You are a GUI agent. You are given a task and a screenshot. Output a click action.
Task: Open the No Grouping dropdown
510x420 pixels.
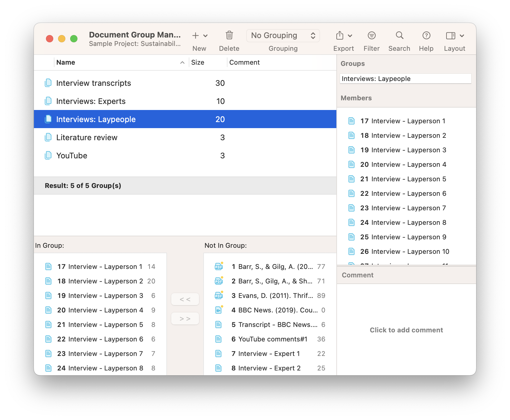pyautogui.click(x=283, y=36)
